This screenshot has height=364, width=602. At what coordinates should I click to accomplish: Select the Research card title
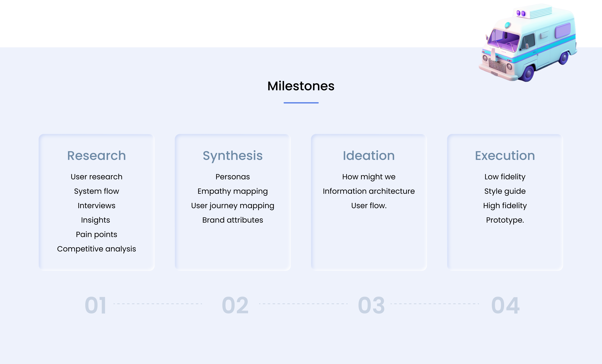click(x=96, y=156)
